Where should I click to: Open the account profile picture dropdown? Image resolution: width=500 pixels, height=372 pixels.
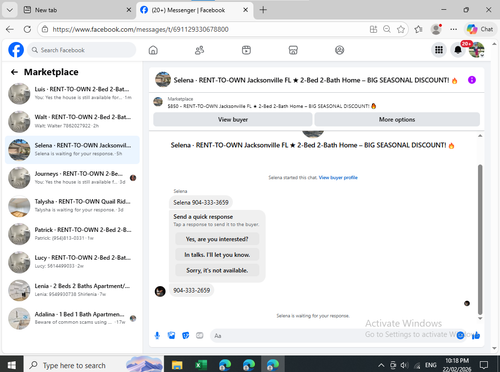477,50
